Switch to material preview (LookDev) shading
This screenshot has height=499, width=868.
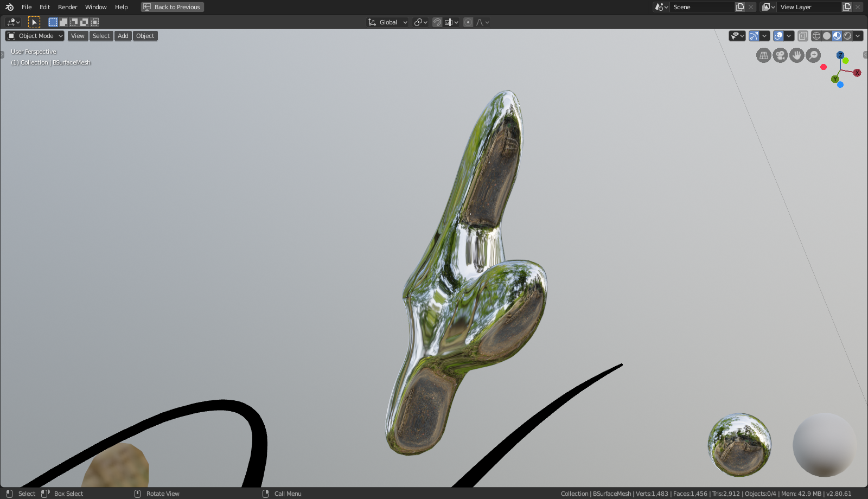837,36
